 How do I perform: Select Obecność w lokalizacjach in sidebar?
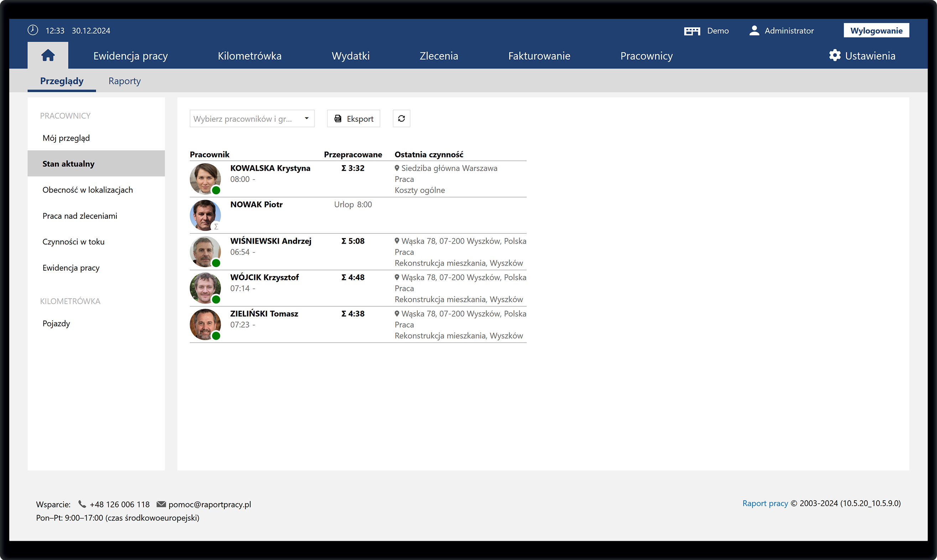pos(88,190)
